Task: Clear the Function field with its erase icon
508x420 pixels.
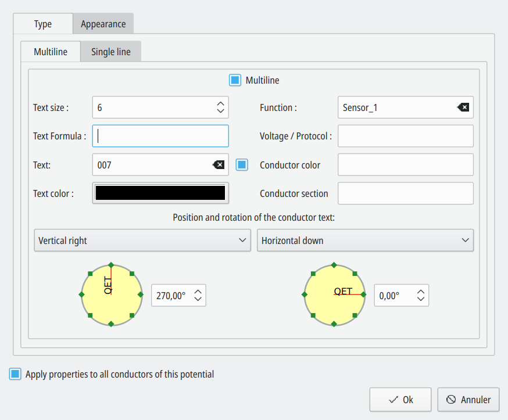Action: point(463,107)
